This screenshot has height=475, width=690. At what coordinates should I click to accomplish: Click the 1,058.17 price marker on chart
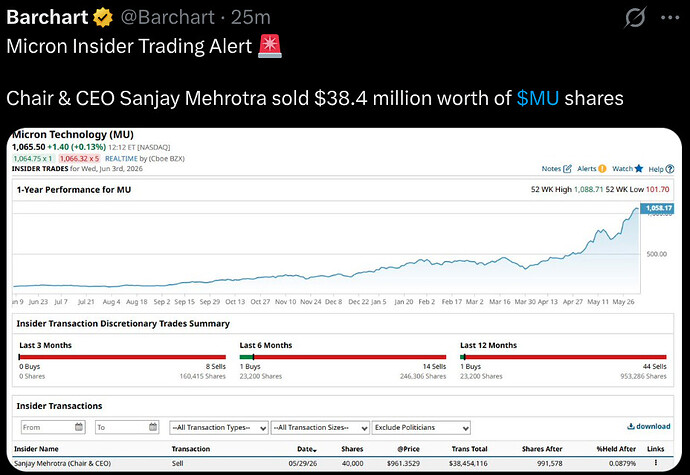tap(657, 208)
